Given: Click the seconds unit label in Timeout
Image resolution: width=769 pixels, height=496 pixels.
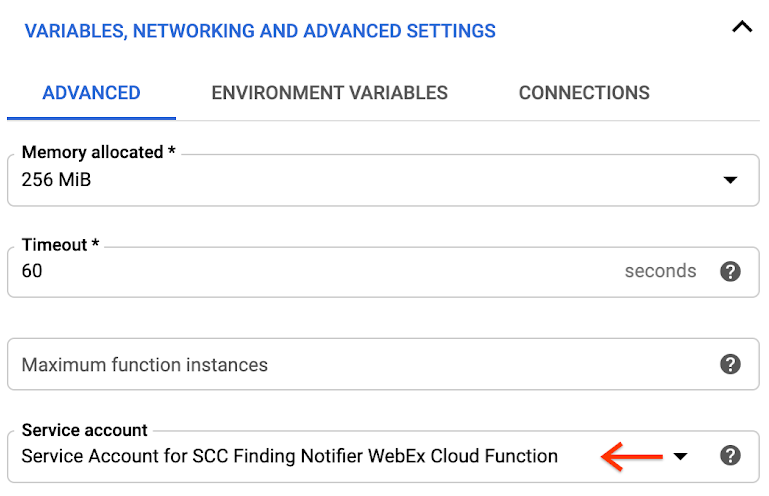Looking at the screenshot, I should [x=660, y=271].
